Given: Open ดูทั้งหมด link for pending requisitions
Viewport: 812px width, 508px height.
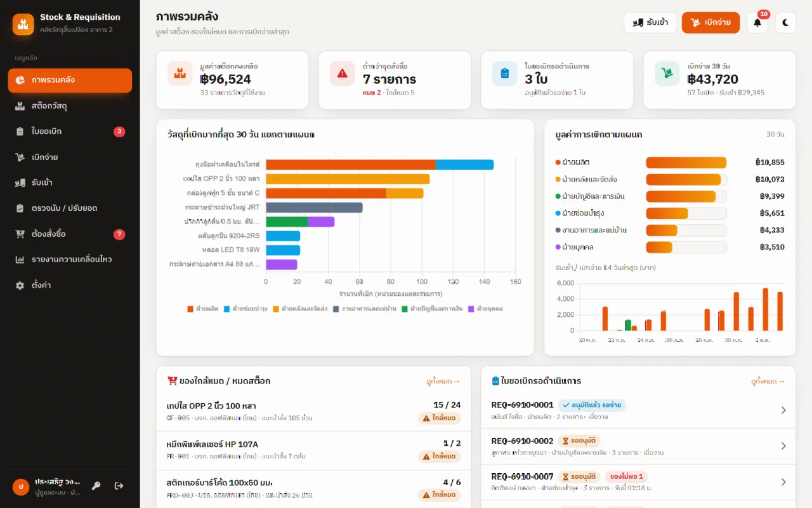Looking at the screenshot, I should coord(768,382).
